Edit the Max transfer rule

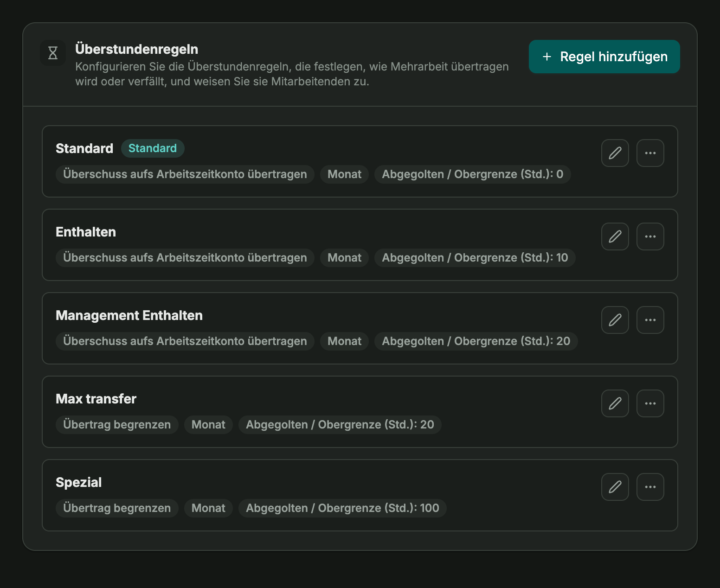tap(615, 403)
